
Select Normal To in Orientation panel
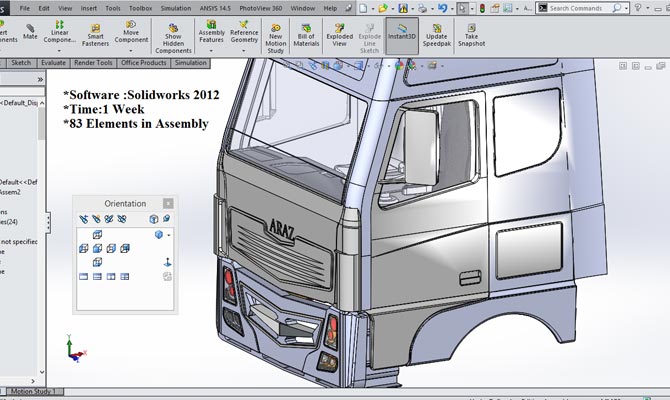(x=168, y=262)
